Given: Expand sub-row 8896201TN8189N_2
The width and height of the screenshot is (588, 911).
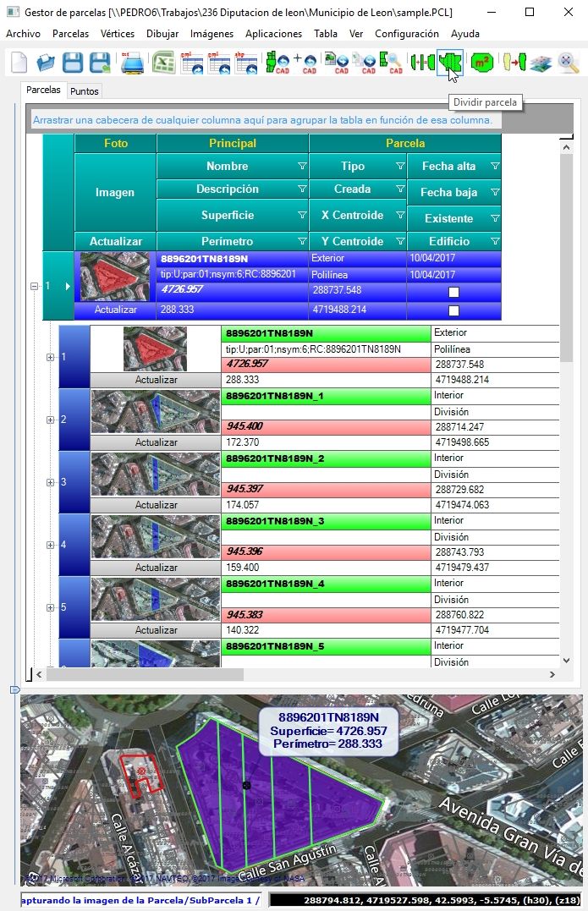Looking at the screenshot, I should point(51,482).
